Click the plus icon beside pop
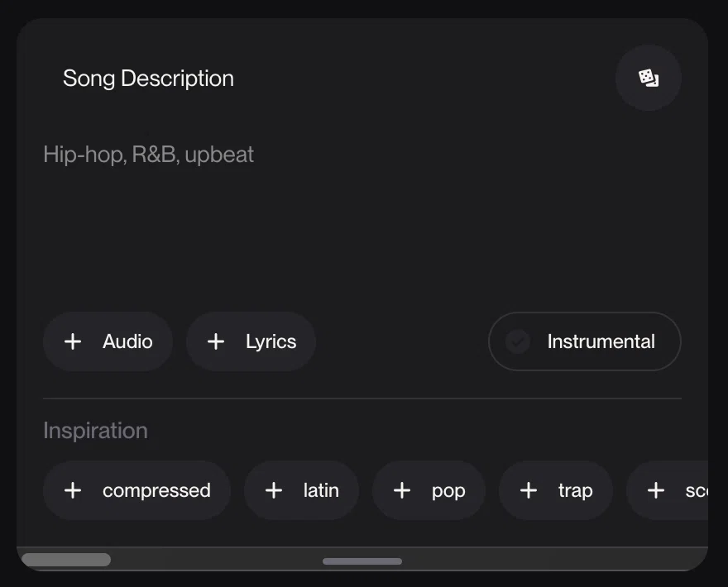The width and height of the screenshot is (728, 587). pos(402,490)
